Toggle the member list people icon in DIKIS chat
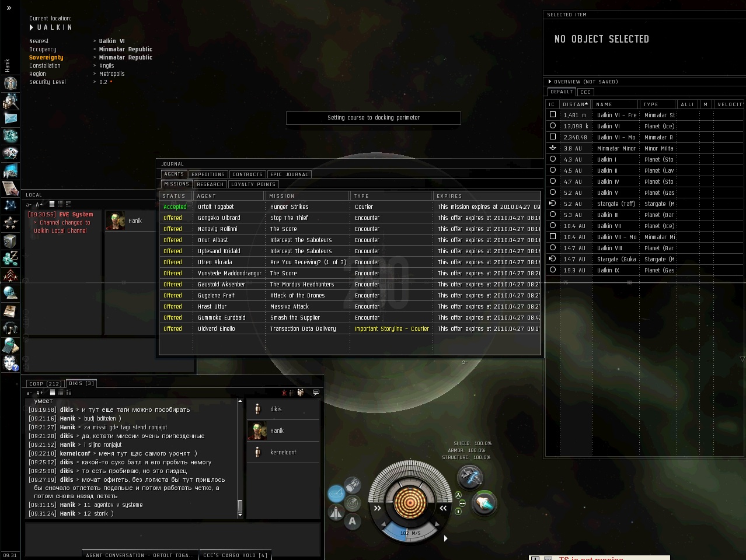 [x=301, y=393]
